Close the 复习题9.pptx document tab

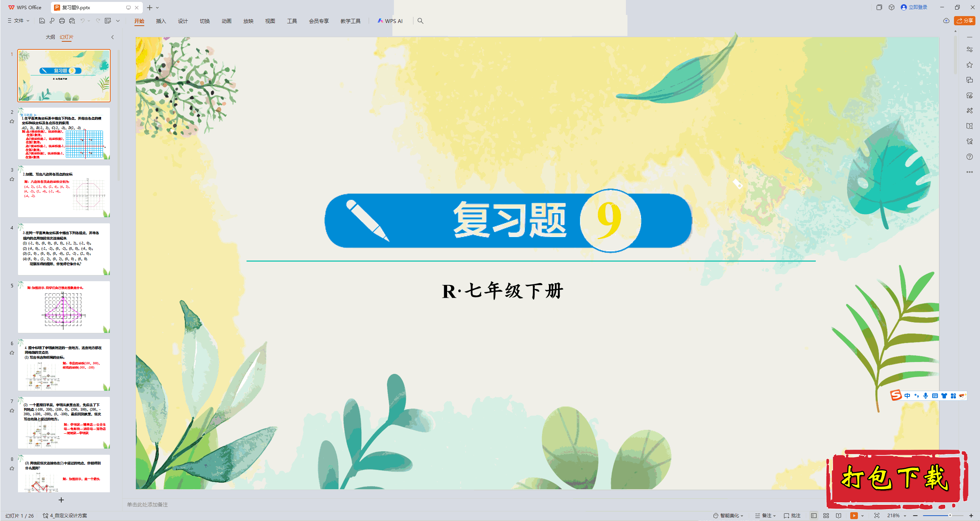137,8
